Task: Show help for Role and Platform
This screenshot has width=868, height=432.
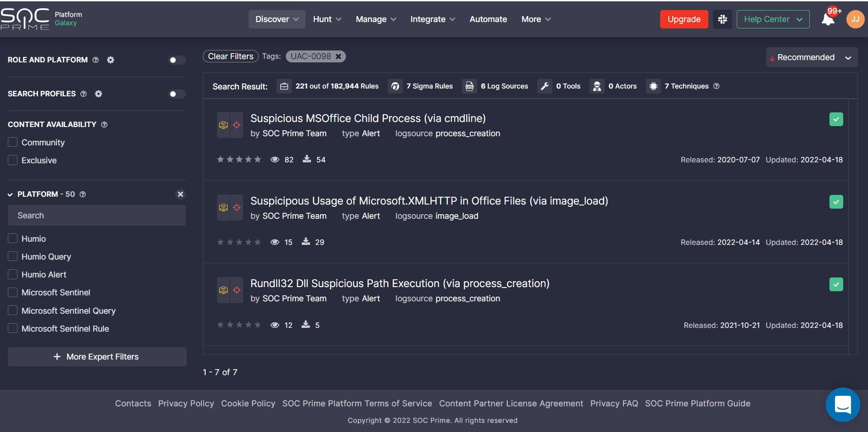Action: (x=95, y=60)
